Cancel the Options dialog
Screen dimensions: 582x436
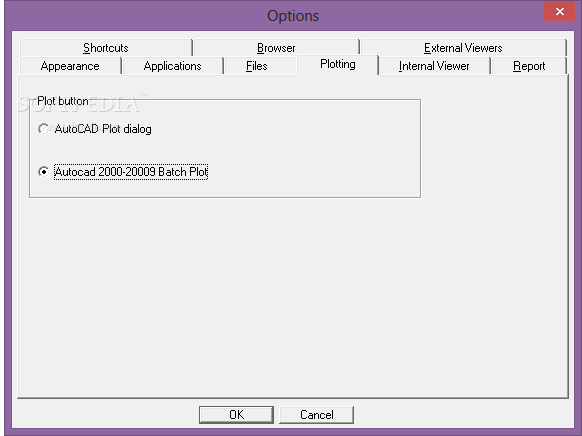[317, 414]
